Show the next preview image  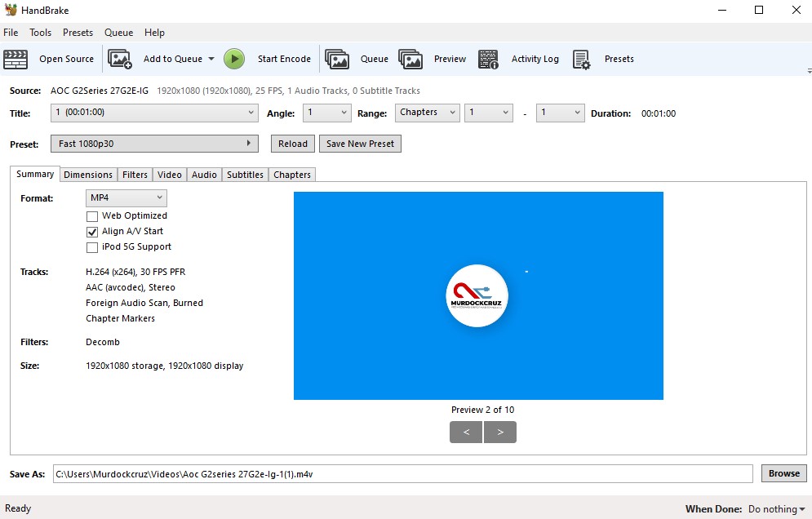pyautogui.click(x=500, y=432)
